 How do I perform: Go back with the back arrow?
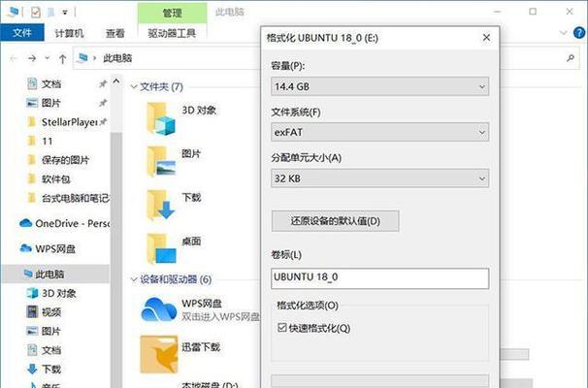(x=14, y=58)
